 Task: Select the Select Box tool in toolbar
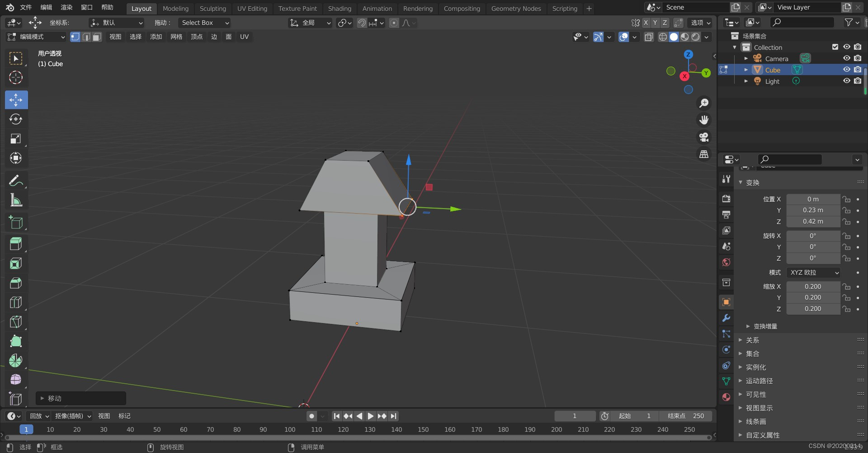click(16, 58)
